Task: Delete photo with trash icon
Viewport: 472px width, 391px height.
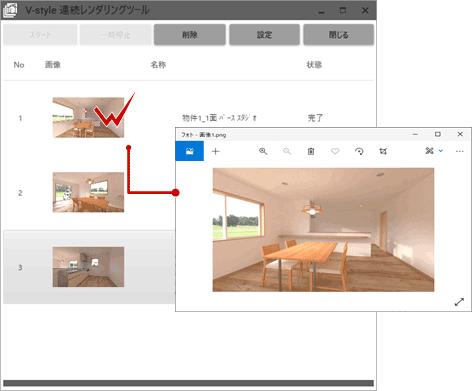Action: pos(311,151)
